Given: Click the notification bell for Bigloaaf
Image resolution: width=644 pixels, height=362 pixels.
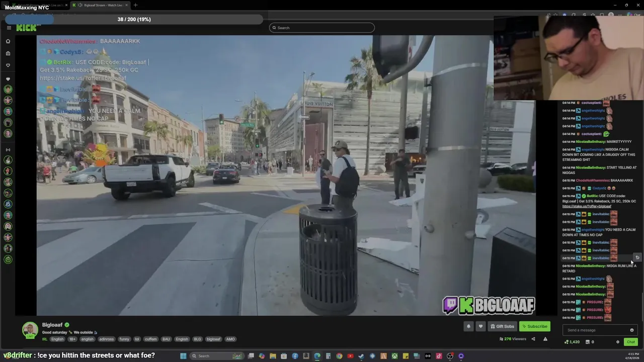Looking at the screenshot, I should [x=468, y=326].
